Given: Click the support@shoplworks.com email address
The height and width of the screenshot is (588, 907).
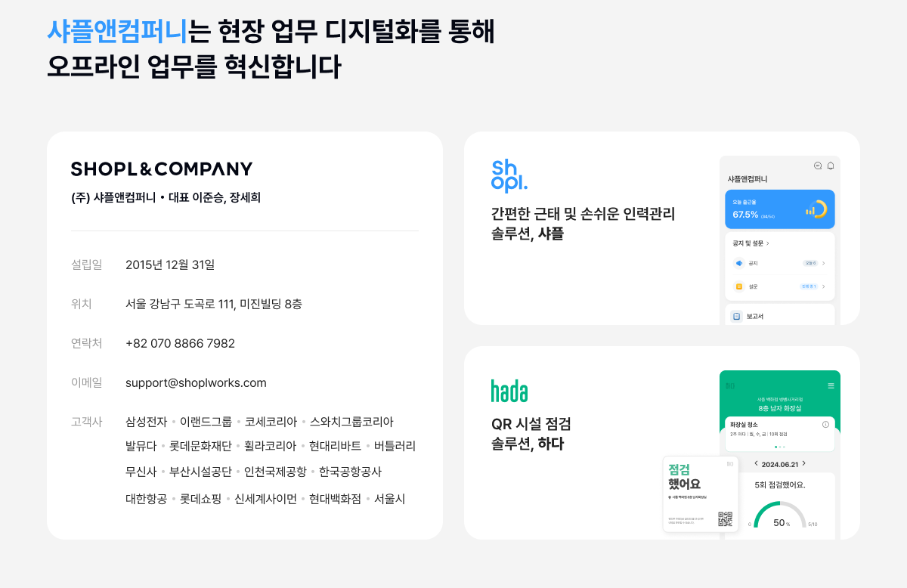Looking at the screenshot, I should (196, 383).
